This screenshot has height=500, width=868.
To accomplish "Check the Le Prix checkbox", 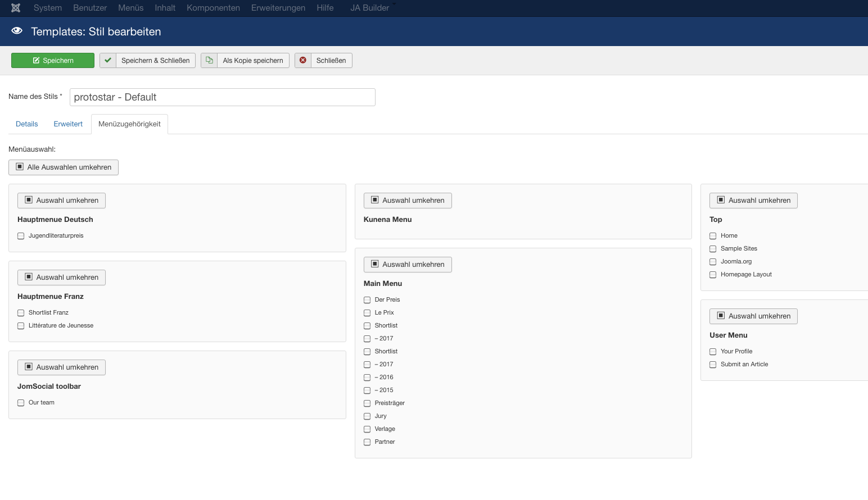I will pos(367,313).
